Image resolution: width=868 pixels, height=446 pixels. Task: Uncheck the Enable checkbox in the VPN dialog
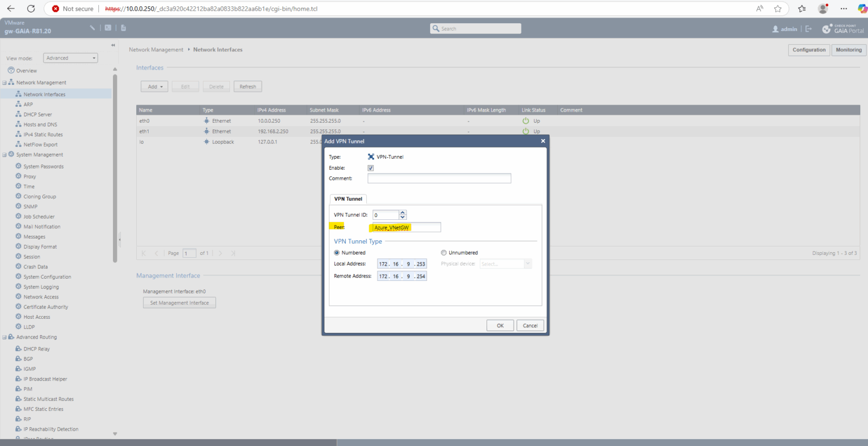pos(371,167)
